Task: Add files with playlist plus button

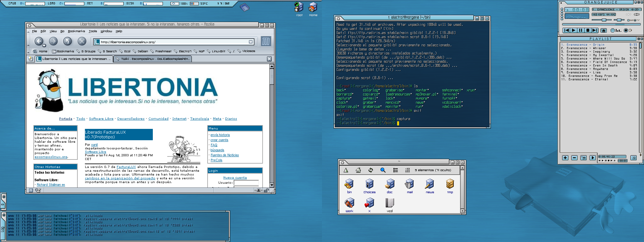Action: point(565,158)
